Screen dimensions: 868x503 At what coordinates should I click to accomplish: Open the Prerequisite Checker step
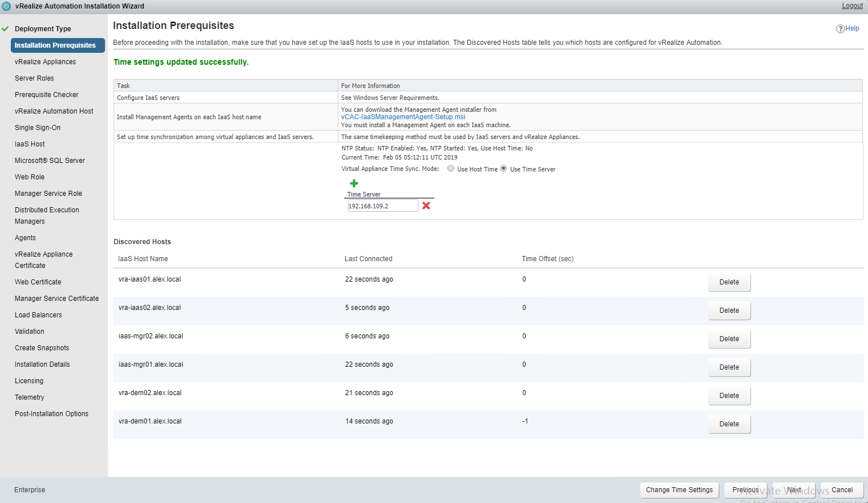(47, 95)
